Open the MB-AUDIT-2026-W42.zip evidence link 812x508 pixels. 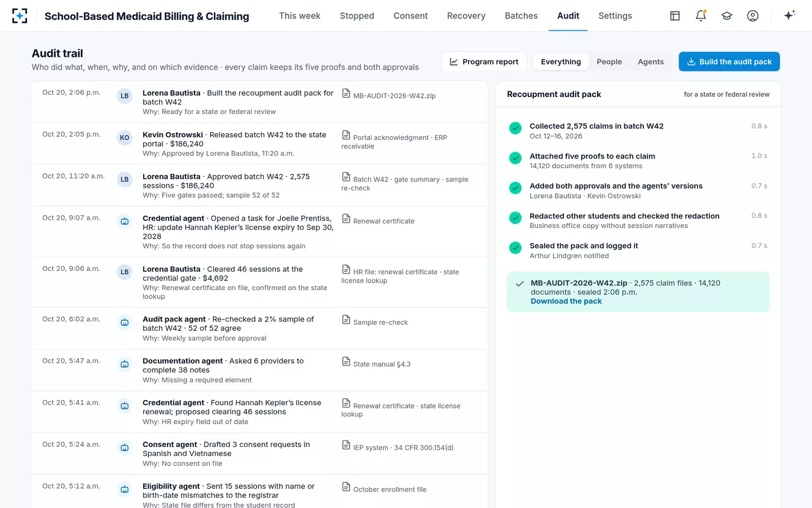[394, 96]
